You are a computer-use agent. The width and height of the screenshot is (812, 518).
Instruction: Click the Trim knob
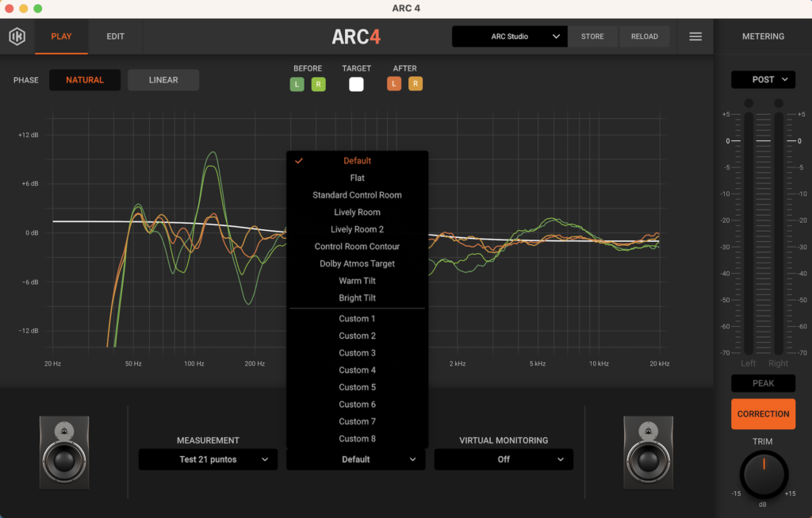point(764,475)
